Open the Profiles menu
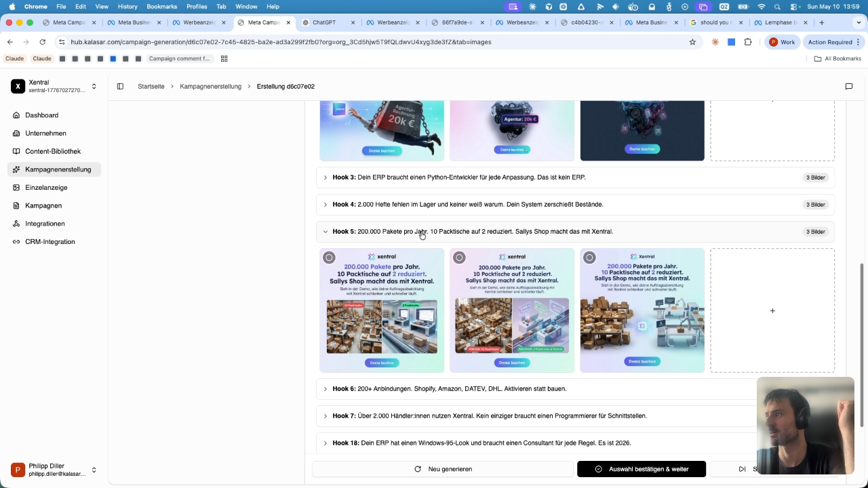 click(197, 7)
